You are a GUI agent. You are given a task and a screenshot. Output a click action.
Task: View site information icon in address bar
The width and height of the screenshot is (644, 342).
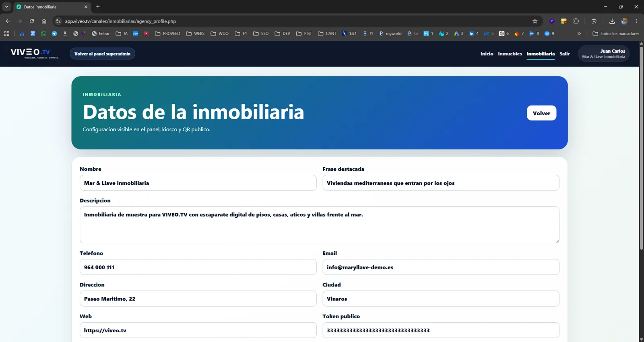tap(58, 21)
